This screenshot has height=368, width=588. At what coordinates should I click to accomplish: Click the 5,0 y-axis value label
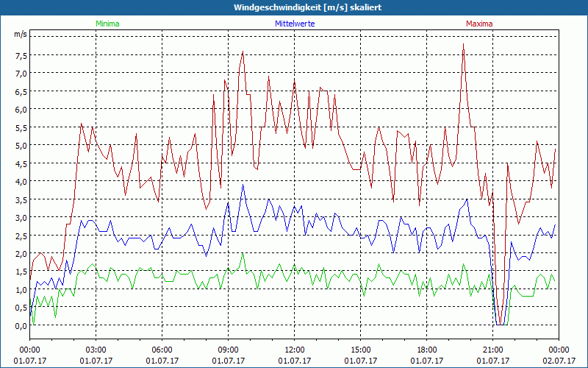coord(20,145)
